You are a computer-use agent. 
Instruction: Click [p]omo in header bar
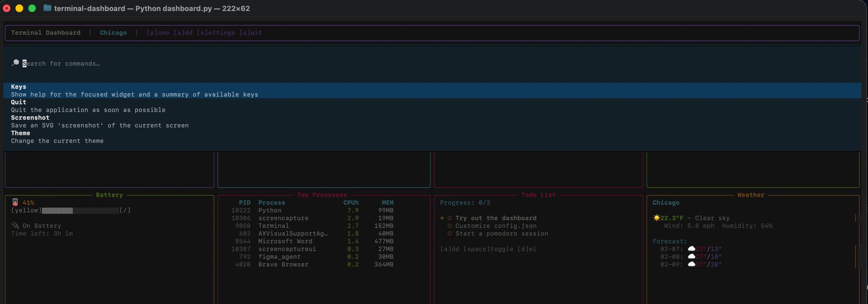pos(158,33)
